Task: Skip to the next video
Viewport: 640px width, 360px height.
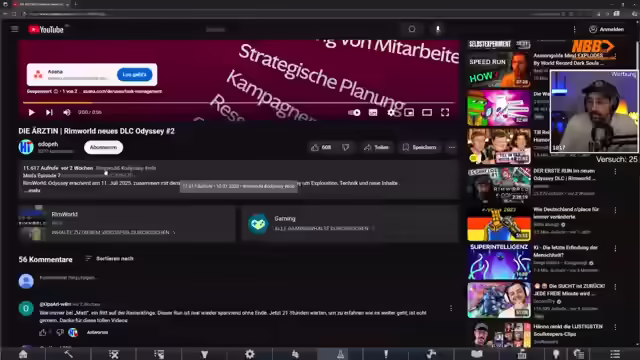Action: (x=49, y=112)
